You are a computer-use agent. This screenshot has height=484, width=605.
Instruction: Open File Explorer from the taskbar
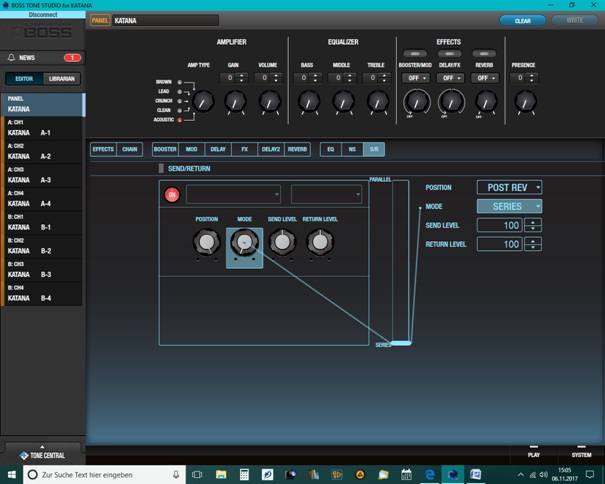pos(221,474)
